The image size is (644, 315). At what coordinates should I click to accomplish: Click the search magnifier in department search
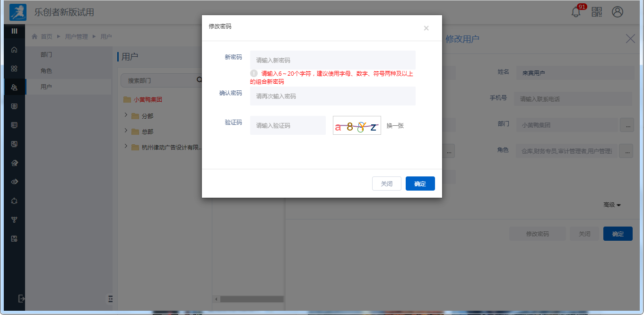(x=199, y=80)
